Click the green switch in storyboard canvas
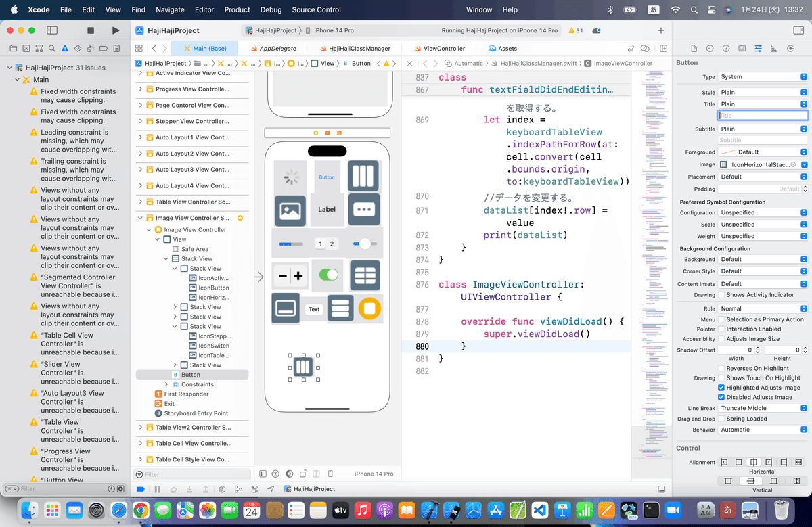 [329, 275]
